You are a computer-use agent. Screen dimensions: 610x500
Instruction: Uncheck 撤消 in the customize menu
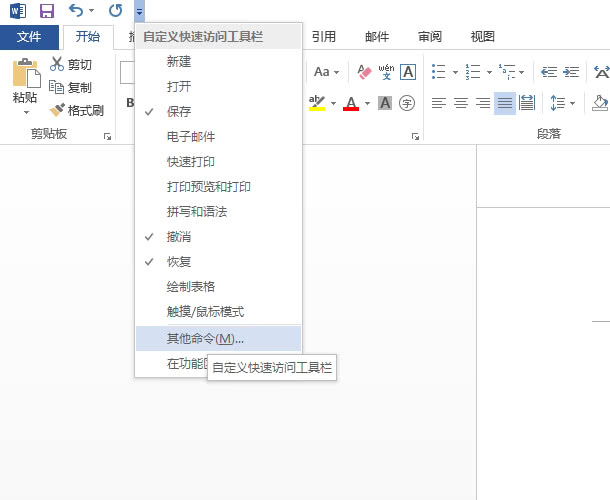pyautogui.click(x=218, y=237)
